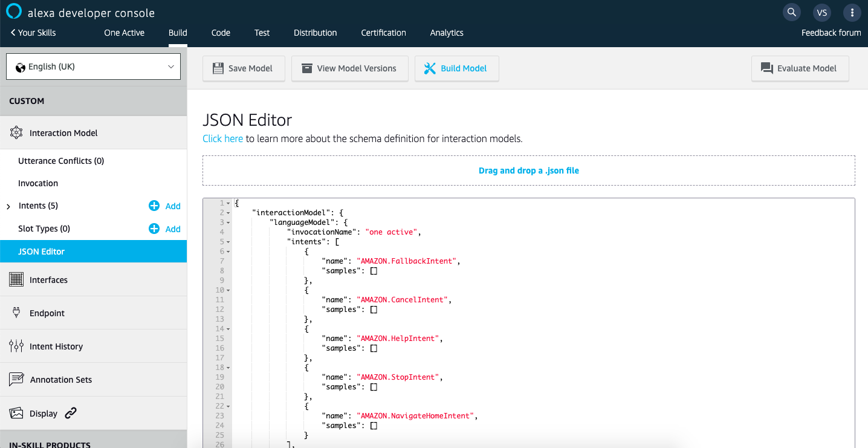Switch to the Build tab
This screenshot has height=448, width=868.
point(178,33)
